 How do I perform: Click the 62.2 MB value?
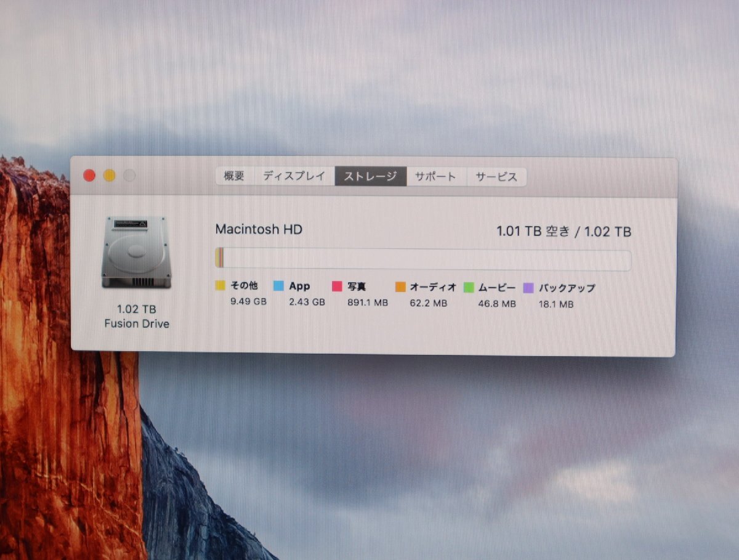(x=429, y=303)
